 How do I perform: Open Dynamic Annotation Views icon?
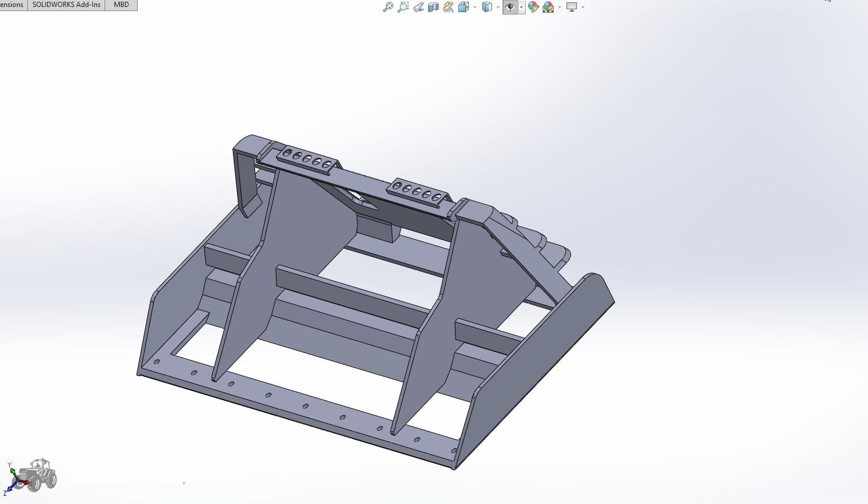click(448, 7)
